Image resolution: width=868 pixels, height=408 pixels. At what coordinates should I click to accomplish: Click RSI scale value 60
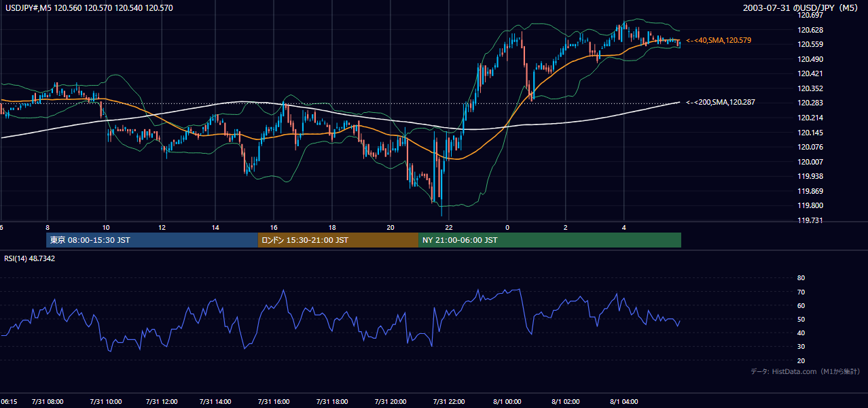[x=801, y=305]
